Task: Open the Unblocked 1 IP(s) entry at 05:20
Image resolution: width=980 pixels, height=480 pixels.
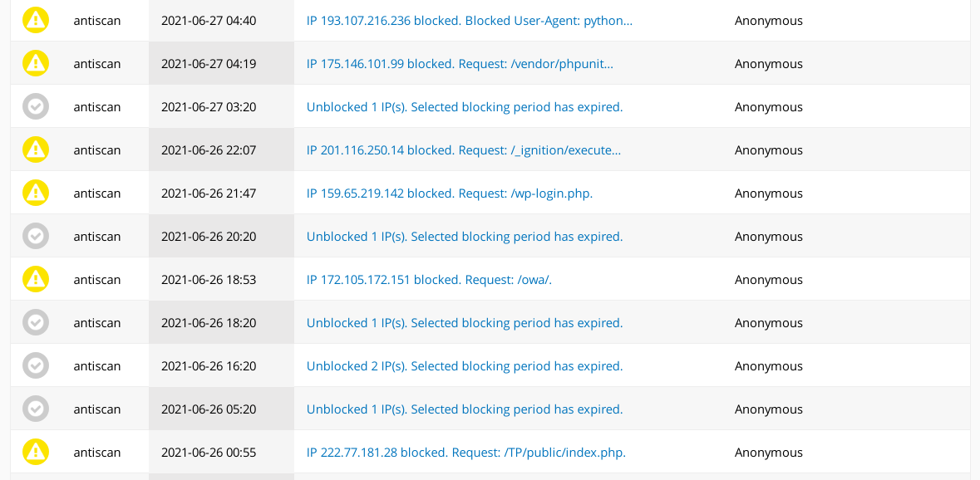Action: point(465,409)
